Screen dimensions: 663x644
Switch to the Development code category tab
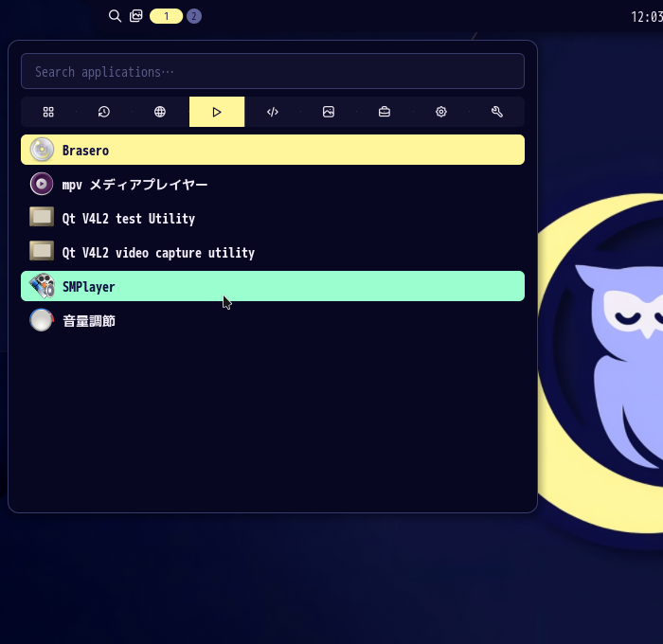[x=273, y=112]
